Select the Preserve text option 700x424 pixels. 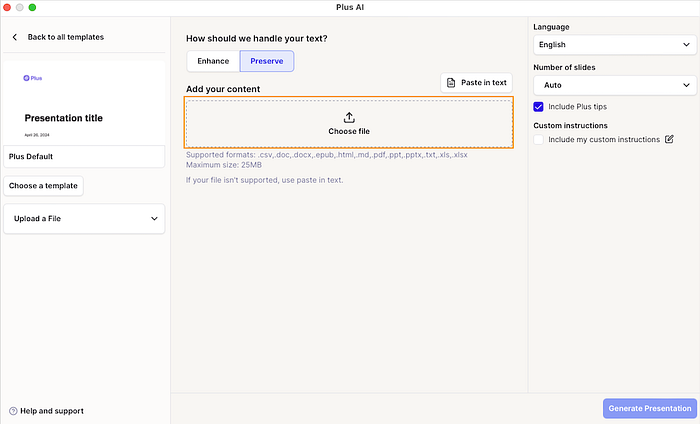pyautogui.click(x=267, y=61)
